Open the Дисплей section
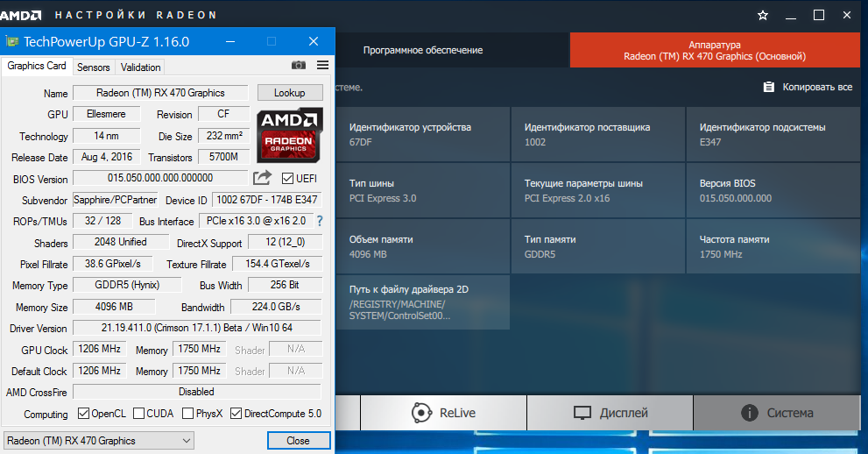Viewport: 868px width, 454px height. pos(610,413)
